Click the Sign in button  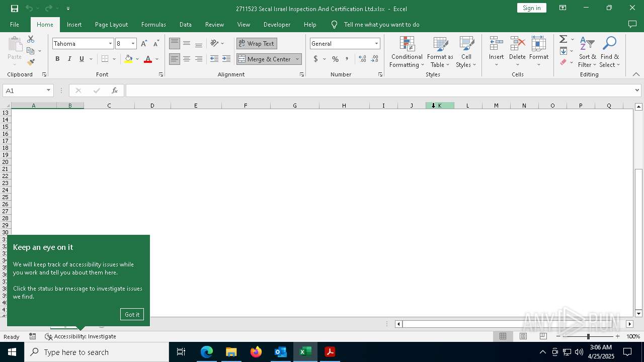[531, 8]
